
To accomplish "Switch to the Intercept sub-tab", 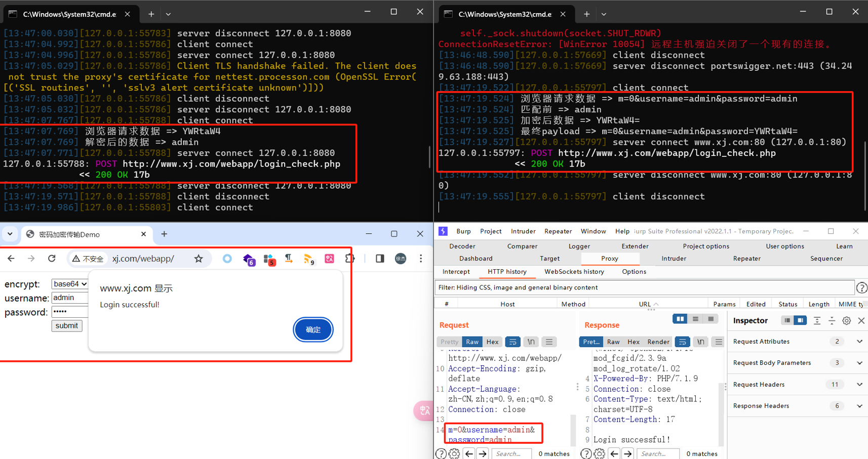I will click(456, 272).
